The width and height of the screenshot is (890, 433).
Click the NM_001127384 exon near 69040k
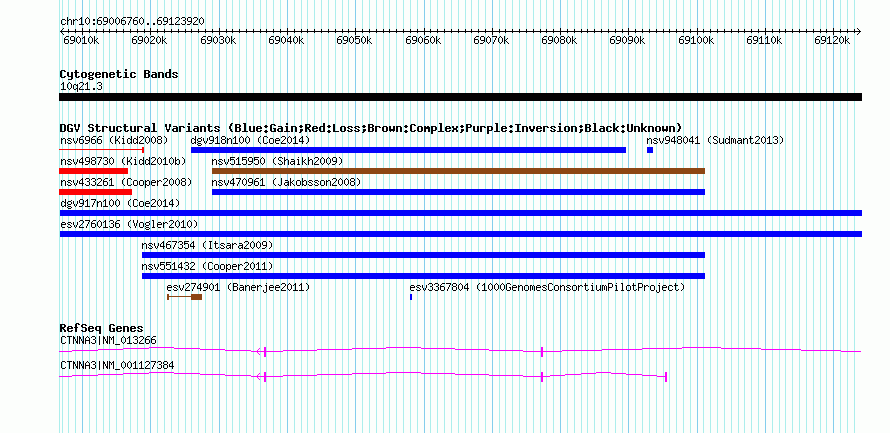tap(265, 376)
